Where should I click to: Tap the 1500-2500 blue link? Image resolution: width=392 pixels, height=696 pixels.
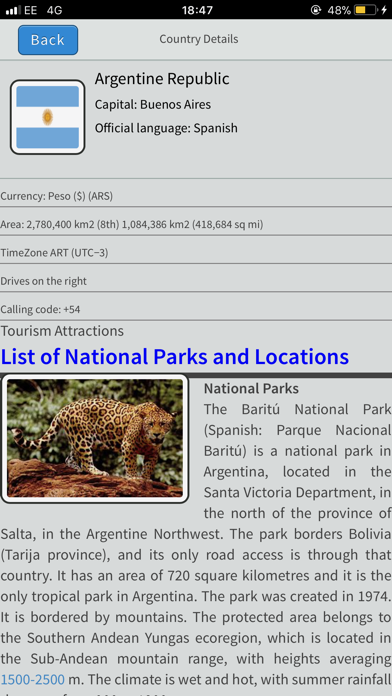[33, 679]
